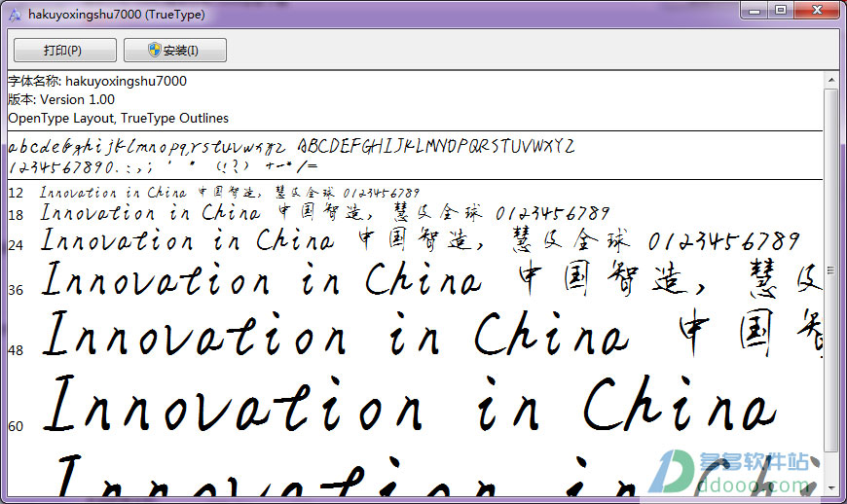Close the font viewer window

[x=817, y=11]
